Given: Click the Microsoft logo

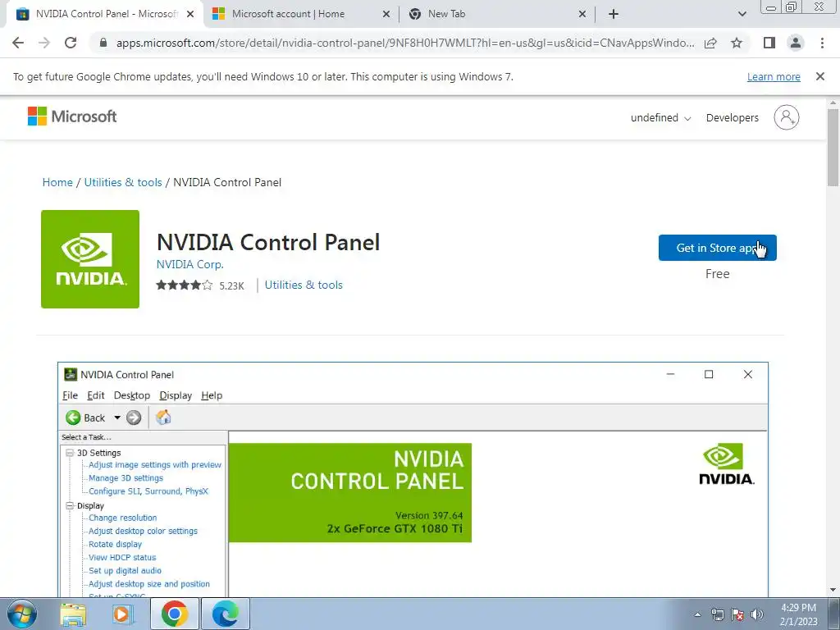Looking at the screenshot, I should tap(72, 116).
